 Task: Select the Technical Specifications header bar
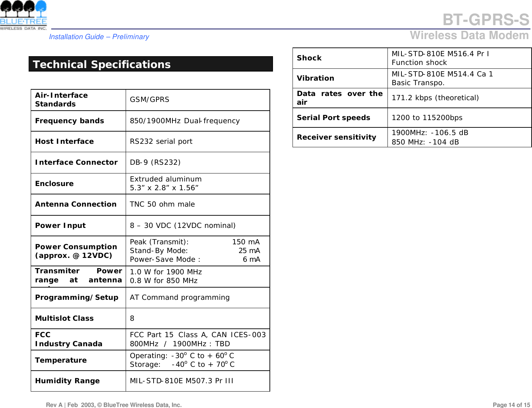(x=151, y=64)
